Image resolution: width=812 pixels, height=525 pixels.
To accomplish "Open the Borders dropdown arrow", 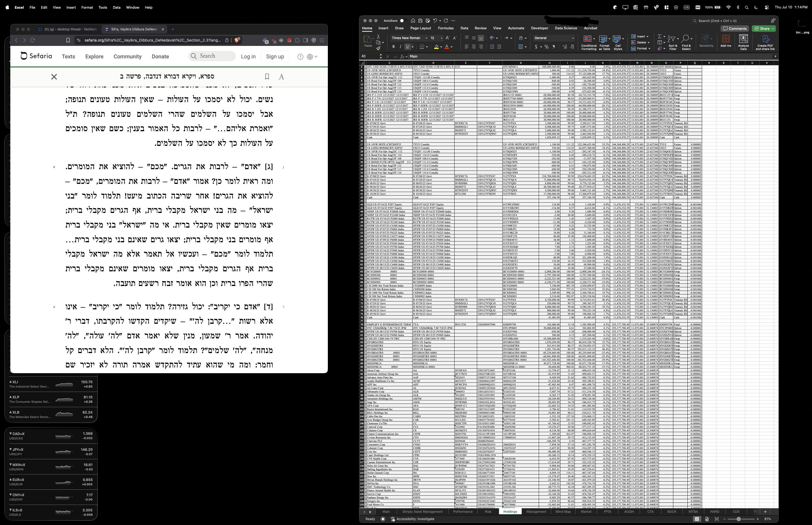I will [x=427, y=47].
